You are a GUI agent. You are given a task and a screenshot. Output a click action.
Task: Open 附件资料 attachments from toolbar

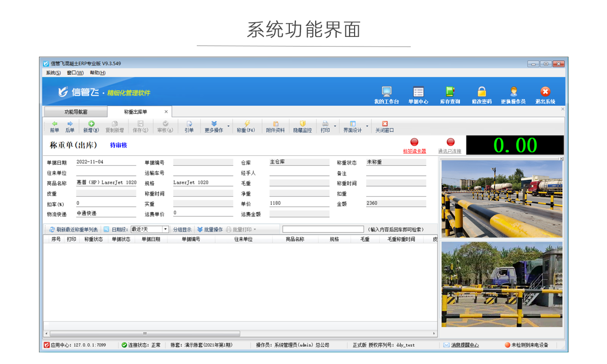tap(275, 124)
